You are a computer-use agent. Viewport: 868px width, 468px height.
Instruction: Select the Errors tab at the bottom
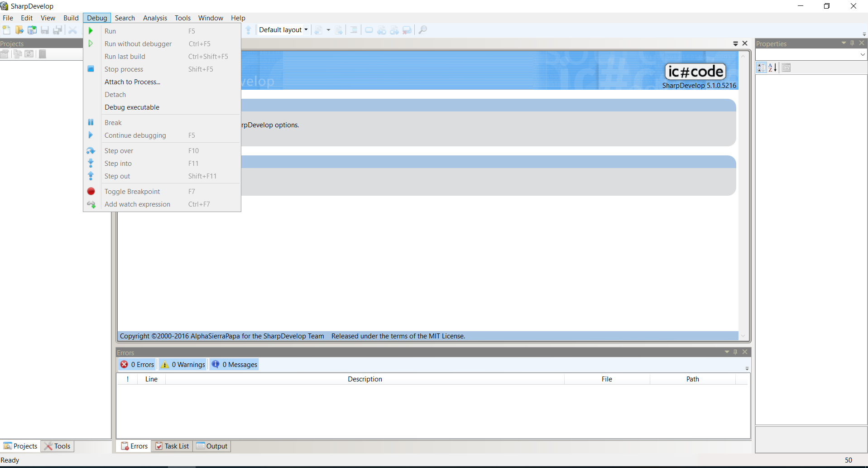click(134, 446)
